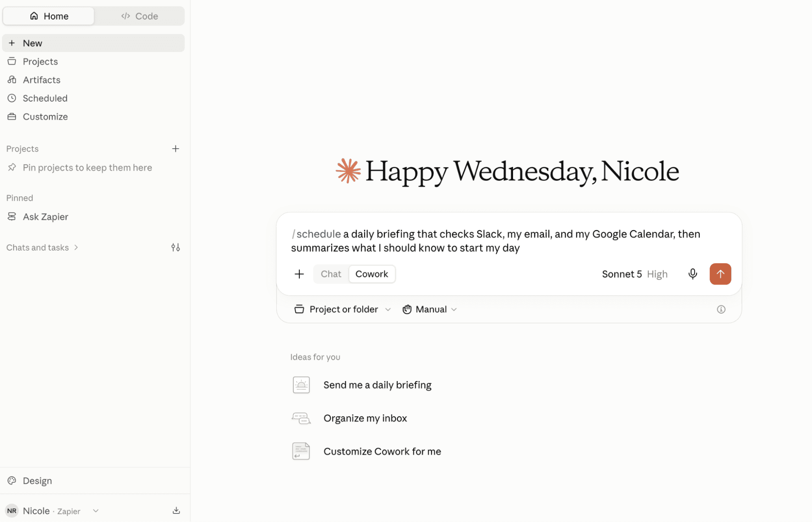
Task: Open the Customize page
Action: 93,117
